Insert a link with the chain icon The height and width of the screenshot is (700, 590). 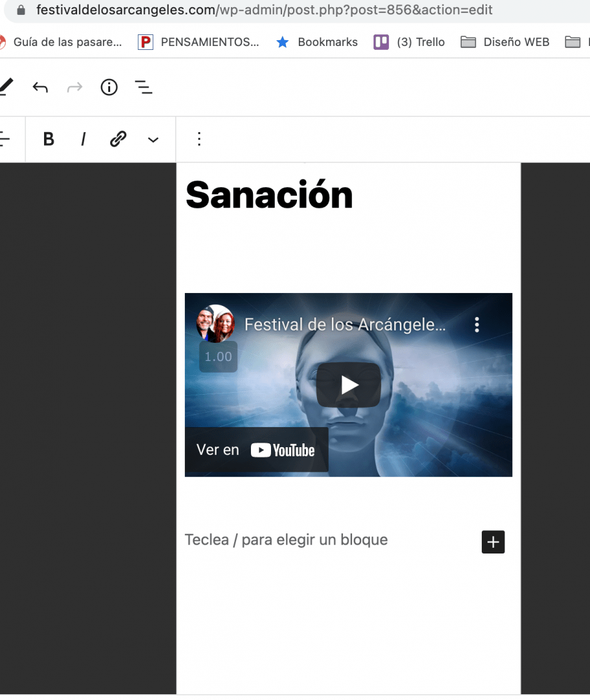119,139
